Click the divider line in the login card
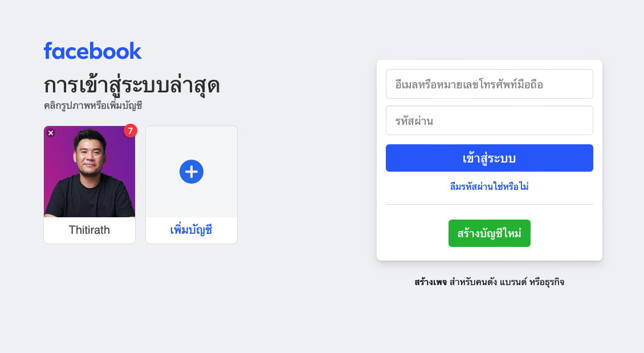Image resolution: width=644 pixels, height=353 pixels. [489, 204]
